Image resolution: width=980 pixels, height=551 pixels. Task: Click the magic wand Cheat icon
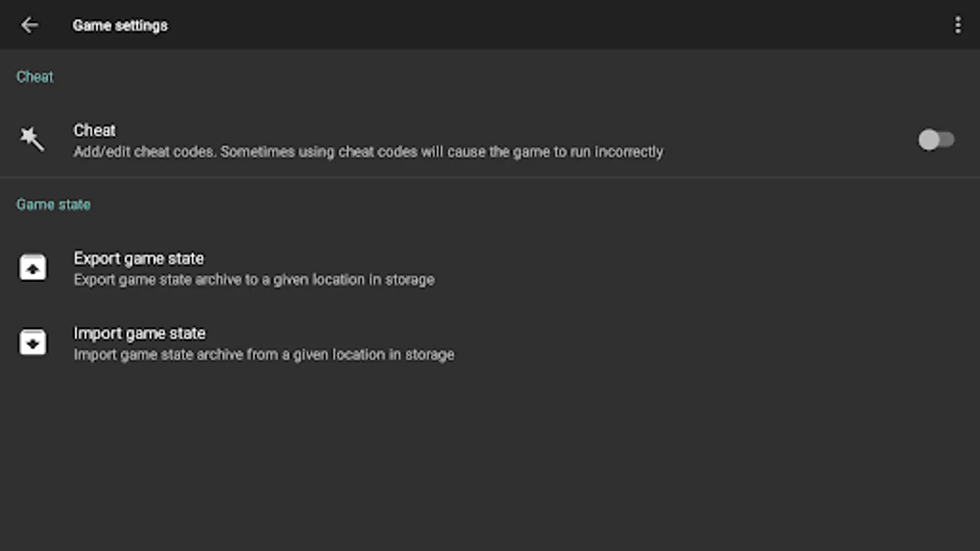click(x=32, y=140)
